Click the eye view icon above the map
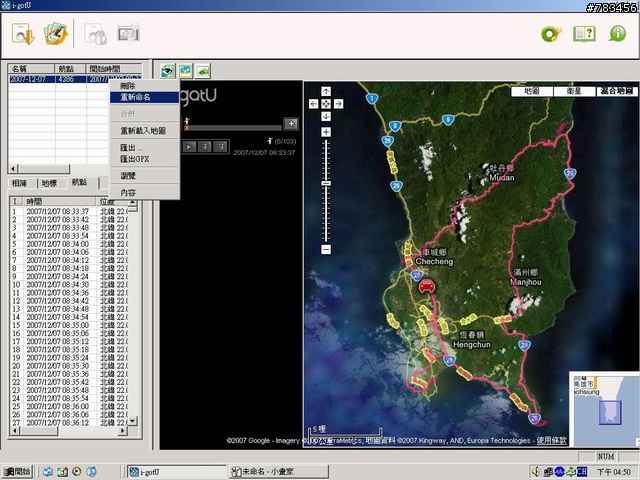640x480 pixels. [x=167, y=71]
